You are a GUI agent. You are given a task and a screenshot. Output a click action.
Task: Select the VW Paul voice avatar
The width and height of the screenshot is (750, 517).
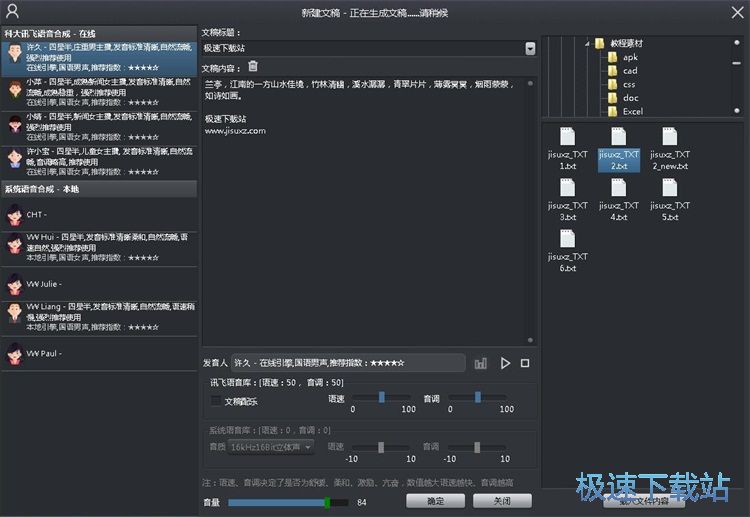(x=14, y=354)
